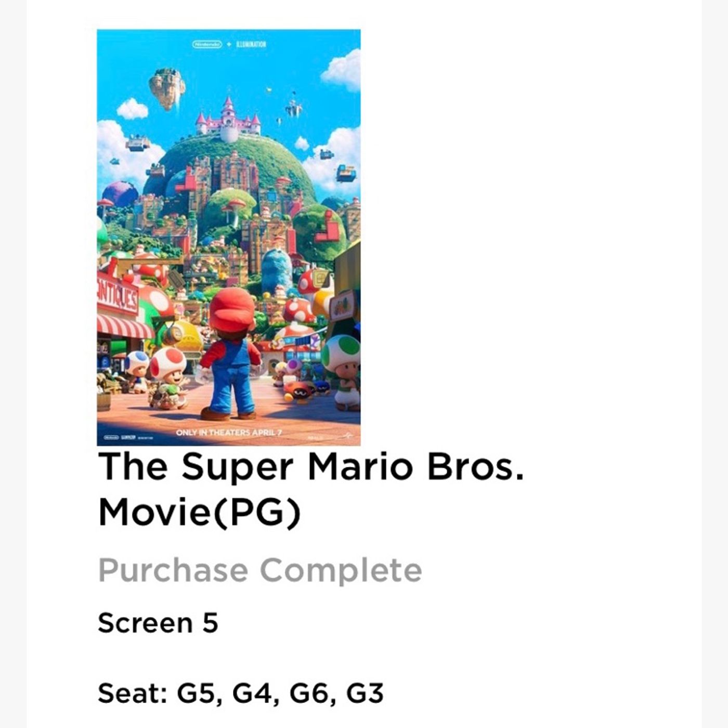Viewport: 728px width, 728px height.
Task: Click seat G3 in the seat list
Action: pyautogui.click(x=365, y=693)
